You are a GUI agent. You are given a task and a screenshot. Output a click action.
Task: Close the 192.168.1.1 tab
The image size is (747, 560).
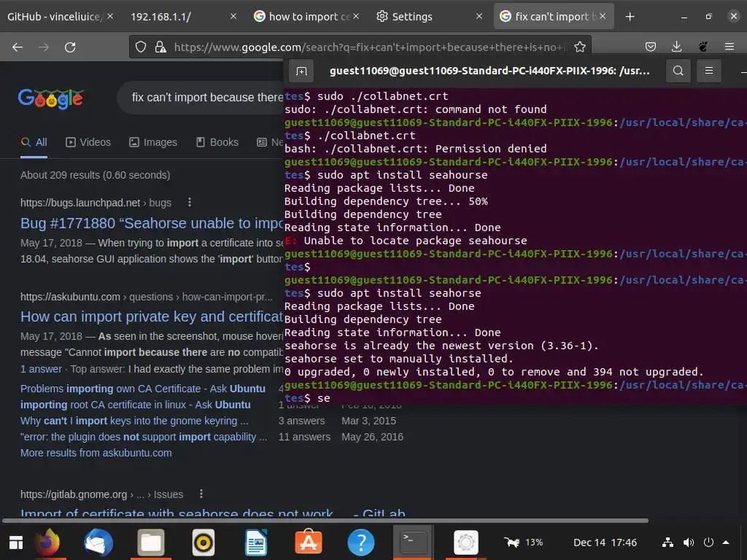233,17
